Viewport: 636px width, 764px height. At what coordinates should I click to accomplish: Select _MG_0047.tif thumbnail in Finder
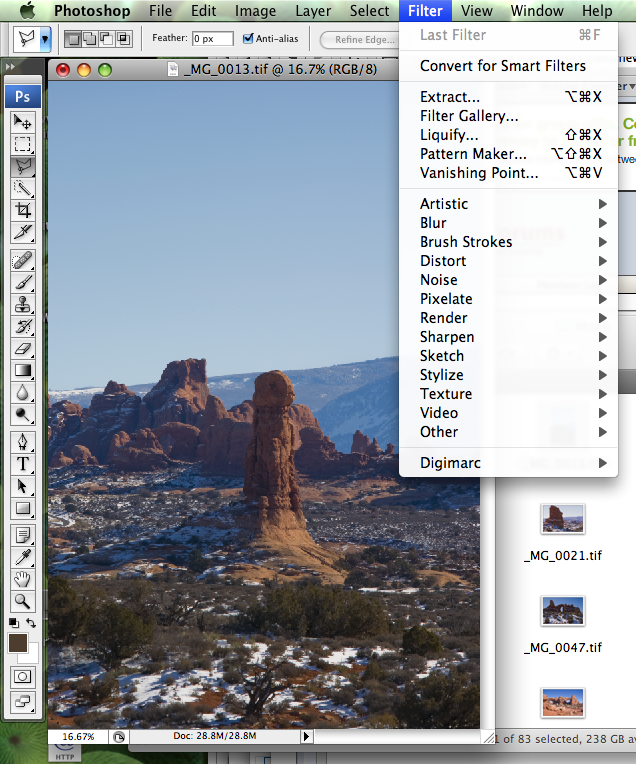(x=563, y=611)
